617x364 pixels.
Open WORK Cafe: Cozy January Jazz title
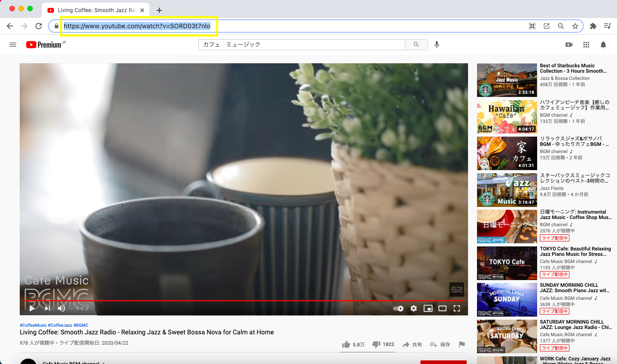pos(575,360)
